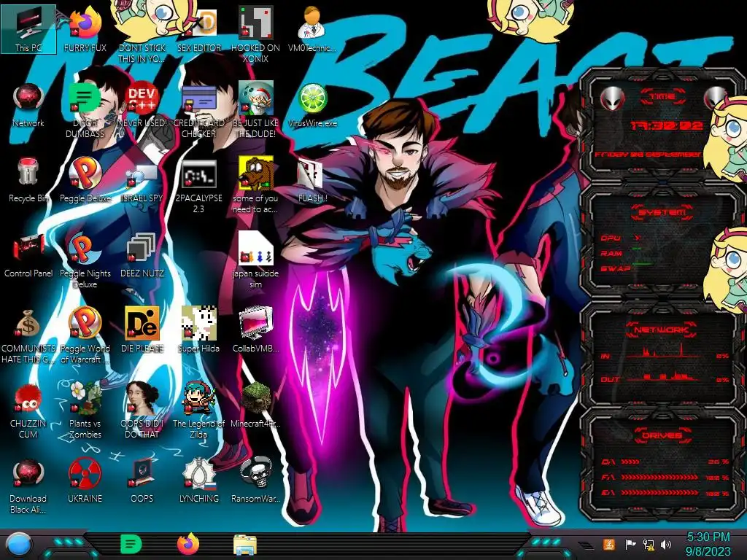
Task: Select the RansomWar... skull icon
Action: click(256, 481)
